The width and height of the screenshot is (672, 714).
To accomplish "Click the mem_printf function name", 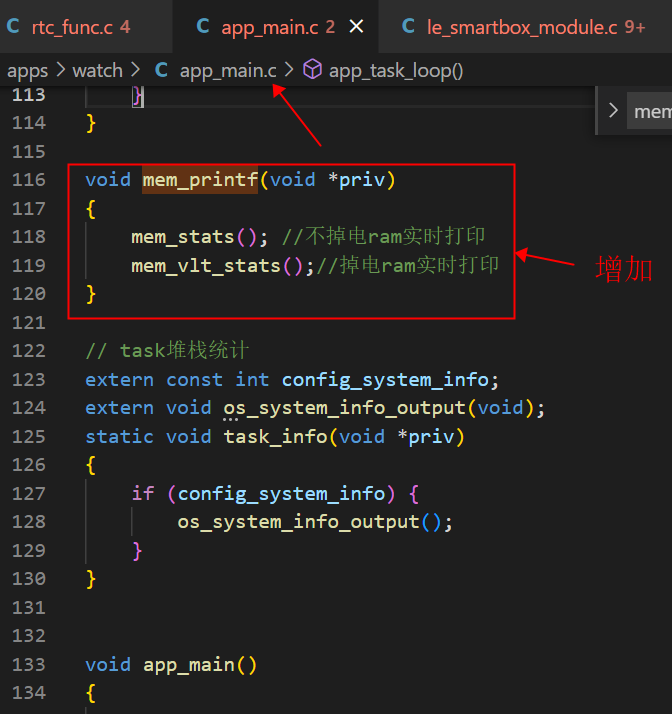I will coord(200,180).
